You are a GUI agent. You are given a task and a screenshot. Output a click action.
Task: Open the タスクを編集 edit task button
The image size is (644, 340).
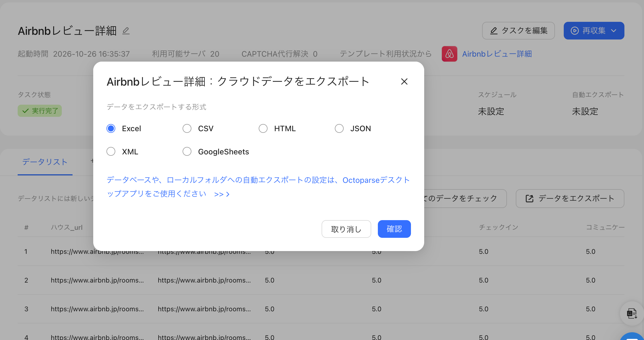pos(518,31)
